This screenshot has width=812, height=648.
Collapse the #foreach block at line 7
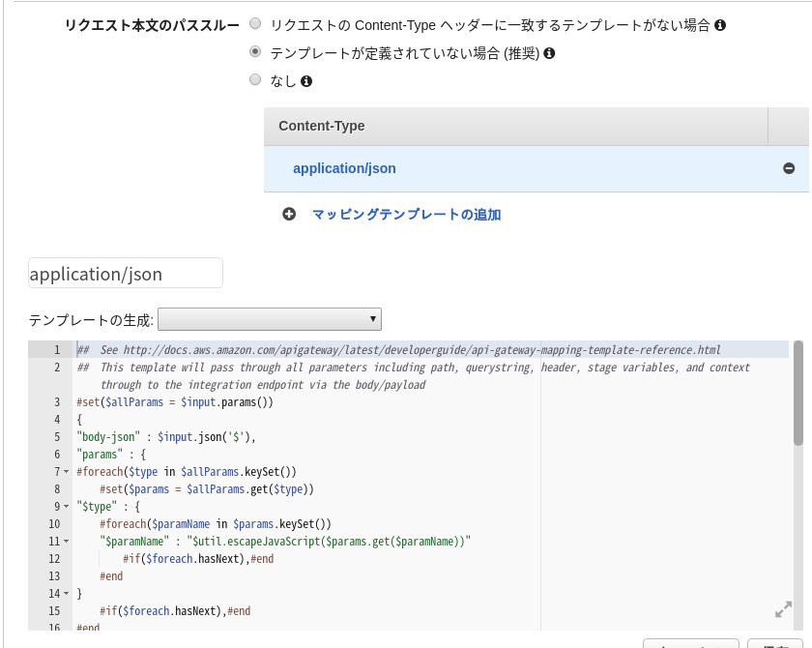[66, 471]
